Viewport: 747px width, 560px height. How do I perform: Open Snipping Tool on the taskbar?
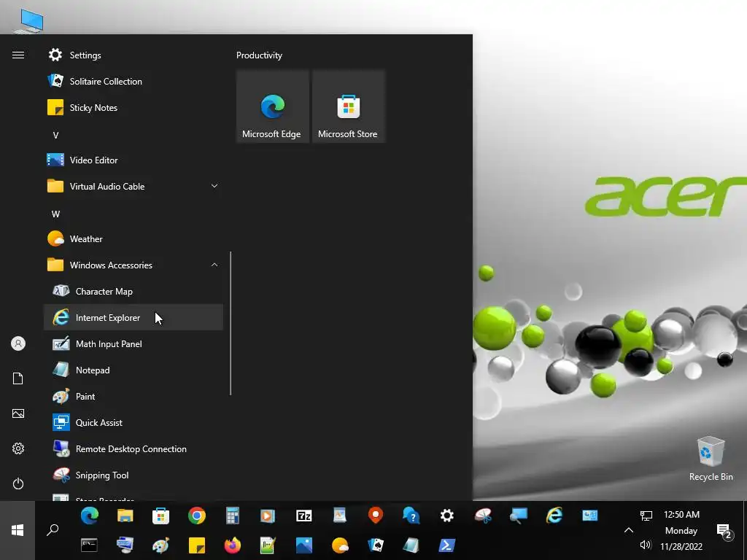click(x=483, y=516)
